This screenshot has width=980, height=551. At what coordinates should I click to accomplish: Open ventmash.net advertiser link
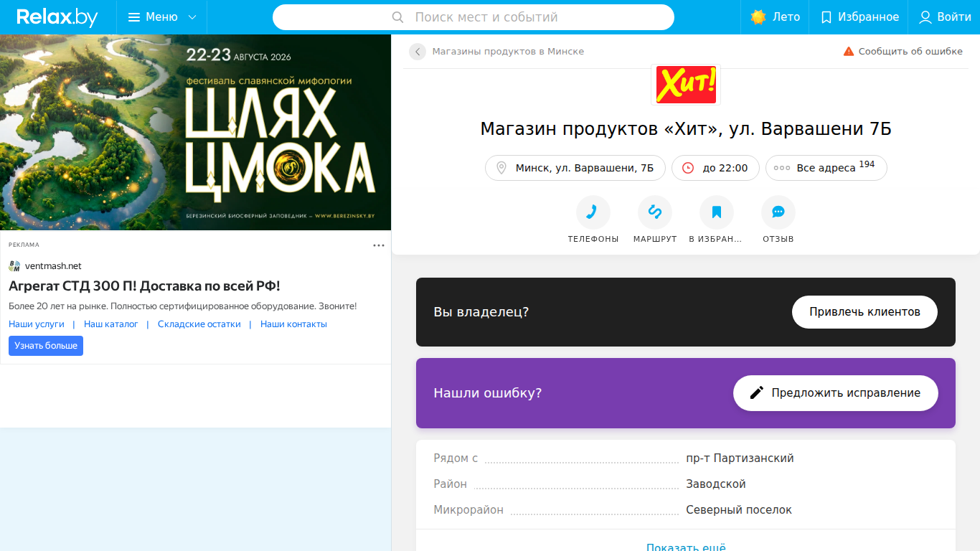pyautogui.click(x=53, y=266)
